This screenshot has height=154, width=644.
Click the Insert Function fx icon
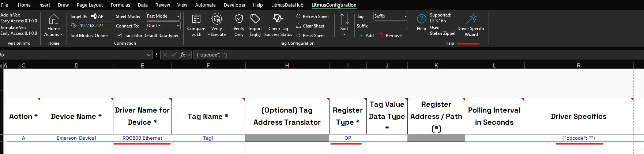pyautogui.click(x=182, y=55)
